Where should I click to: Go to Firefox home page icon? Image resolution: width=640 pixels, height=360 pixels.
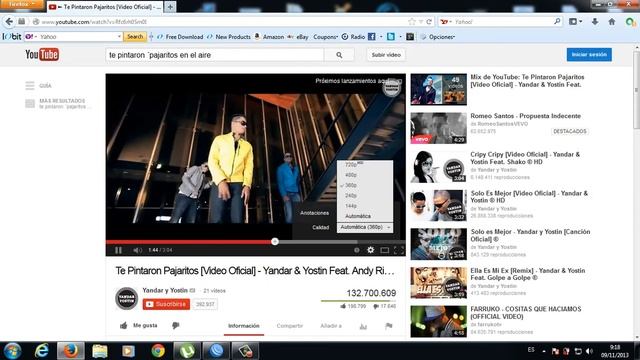(611, 22)
